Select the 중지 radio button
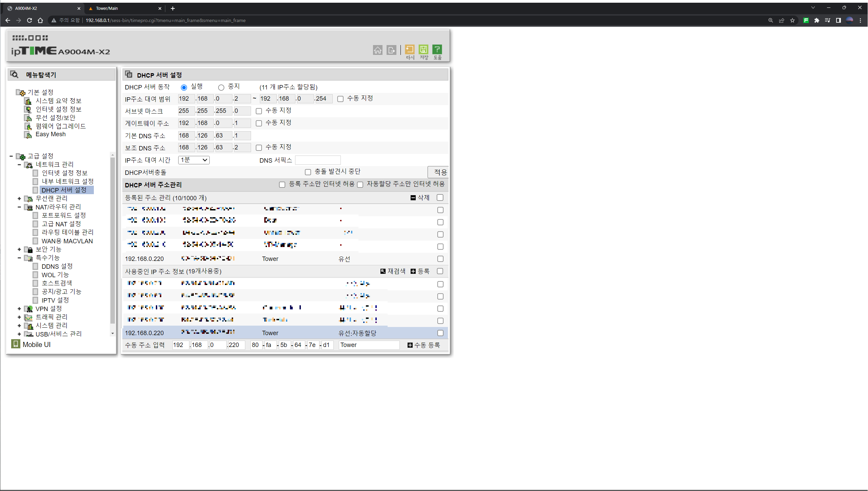This screenshot has height=491, width=868. 221,88
